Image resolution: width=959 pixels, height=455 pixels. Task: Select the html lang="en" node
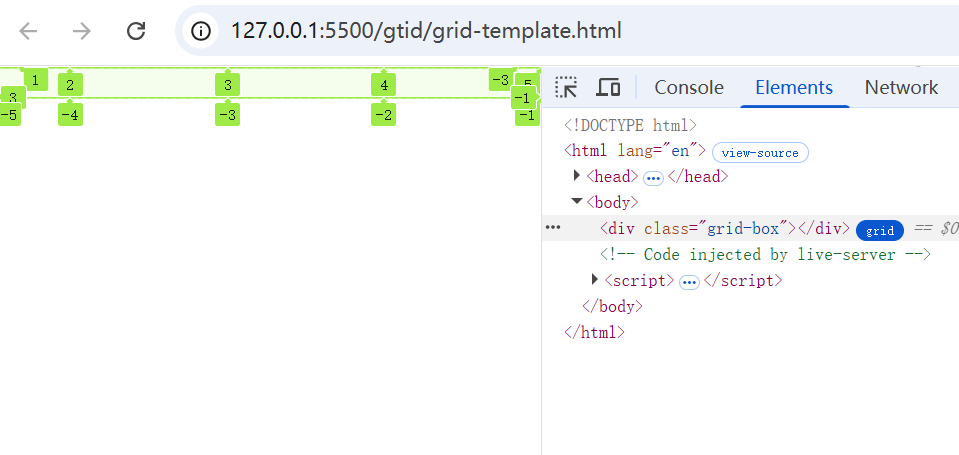pos(635,150)
